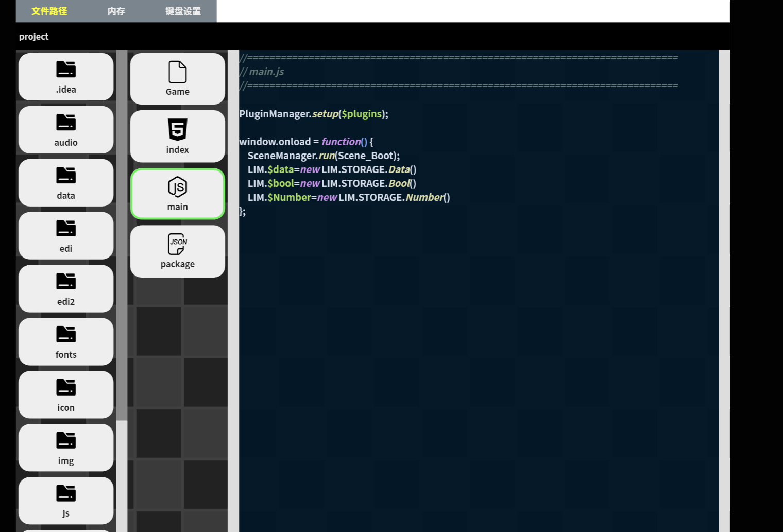The image size is (783, 532).
Task: Click the 'audio' folder name label
Action: click(66, 143)
